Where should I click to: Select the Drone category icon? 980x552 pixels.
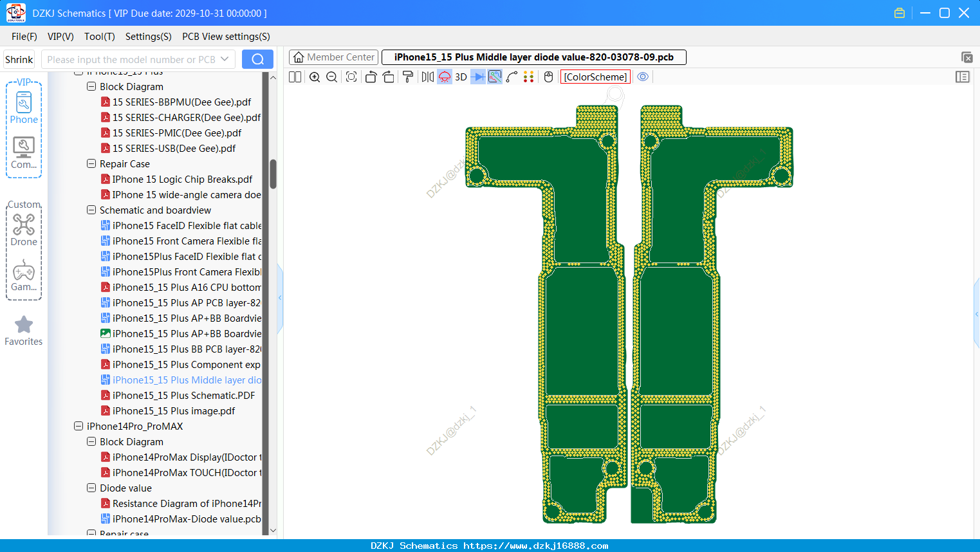[x=24, y=230]
